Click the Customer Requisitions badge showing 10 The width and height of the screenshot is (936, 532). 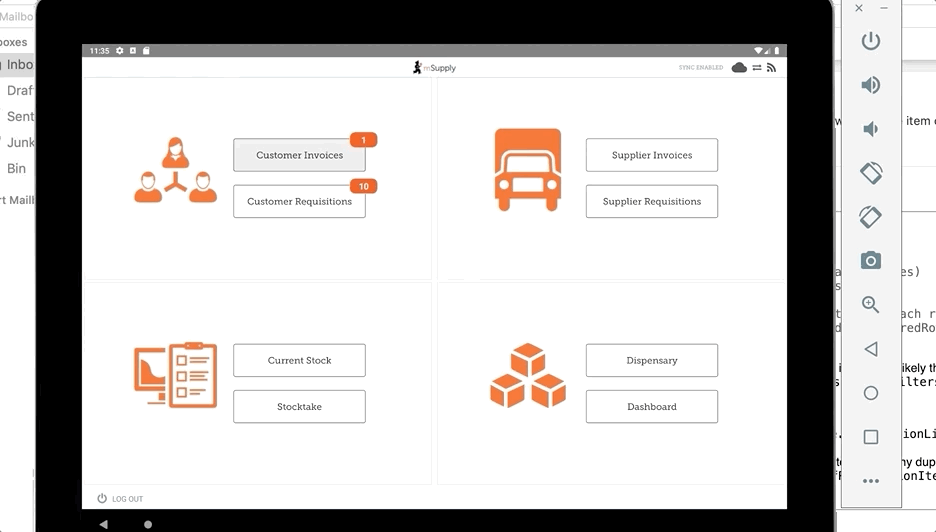(x=364, y=186)
